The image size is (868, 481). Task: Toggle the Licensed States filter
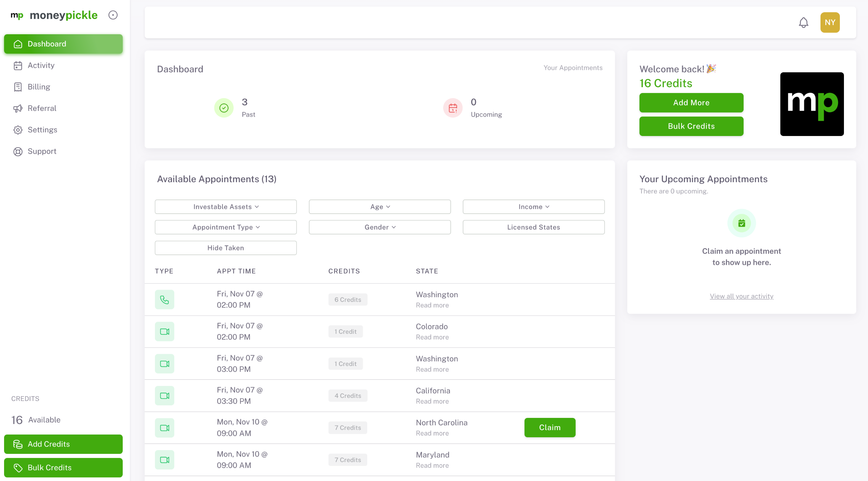point(533,227)
